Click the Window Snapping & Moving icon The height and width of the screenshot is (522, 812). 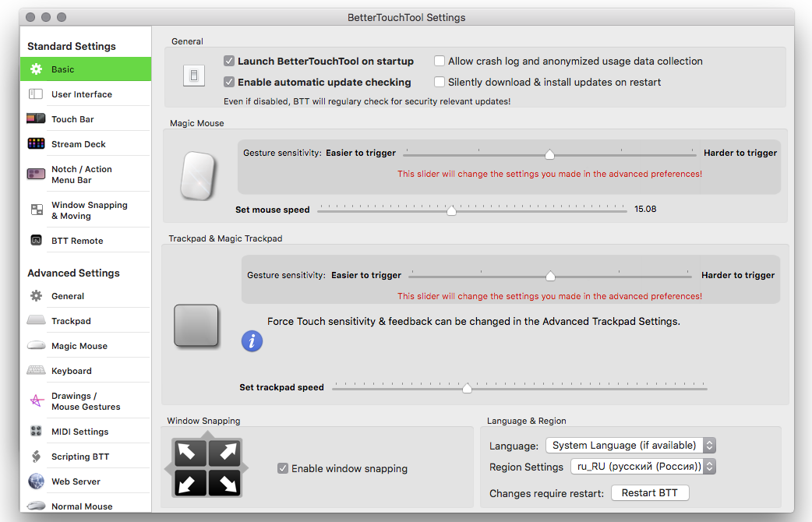click(x=37, y=210)
